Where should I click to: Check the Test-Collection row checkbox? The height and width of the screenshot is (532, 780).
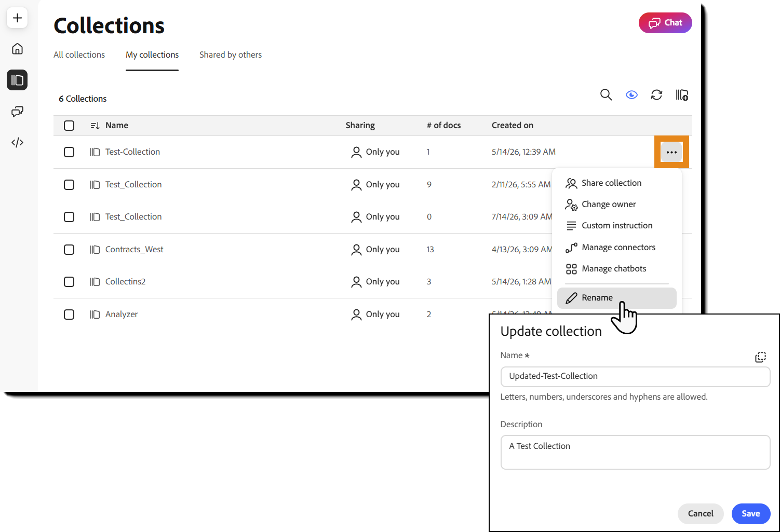click(x=69, y=152)
